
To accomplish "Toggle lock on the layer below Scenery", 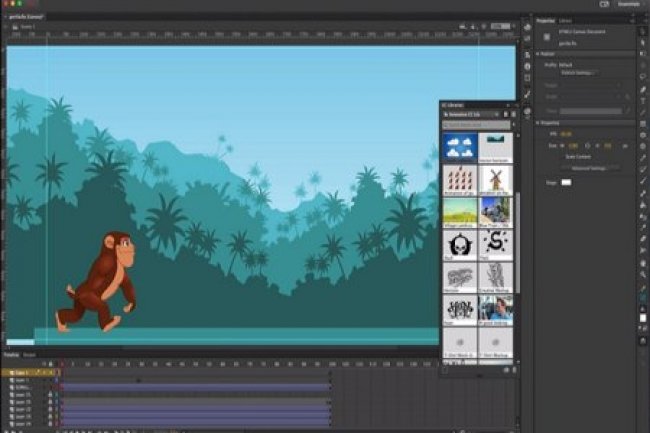I will point(50,395).
